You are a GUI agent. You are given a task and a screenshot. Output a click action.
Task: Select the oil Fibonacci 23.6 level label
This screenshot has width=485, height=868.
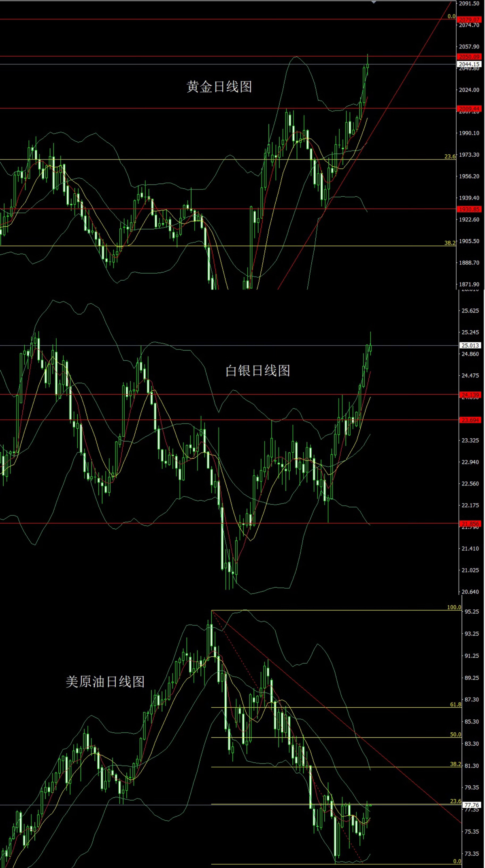tap(455, 801)
